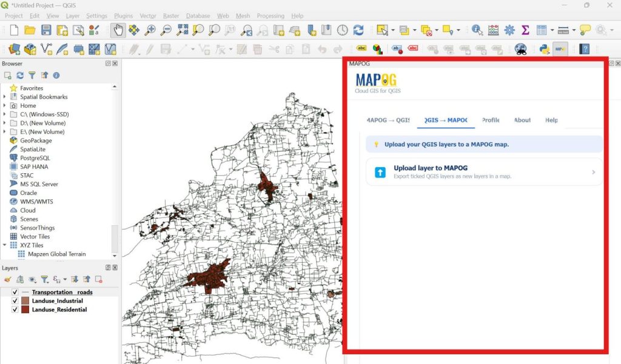The height and width of the screenshot is (364, 621).
Task: Open the Temporal Controller clock icon
Action: coord(342,30)
